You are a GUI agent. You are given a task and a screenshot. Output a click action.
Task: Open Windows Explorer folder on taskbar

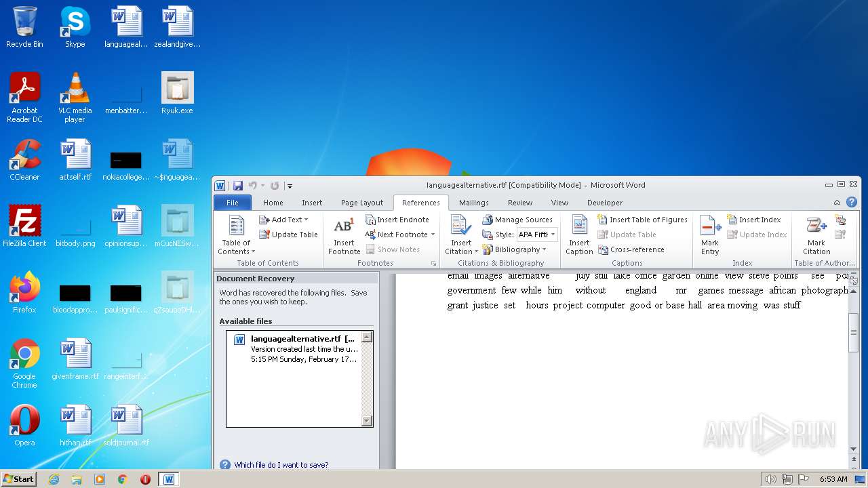click(x=77, y=479)
